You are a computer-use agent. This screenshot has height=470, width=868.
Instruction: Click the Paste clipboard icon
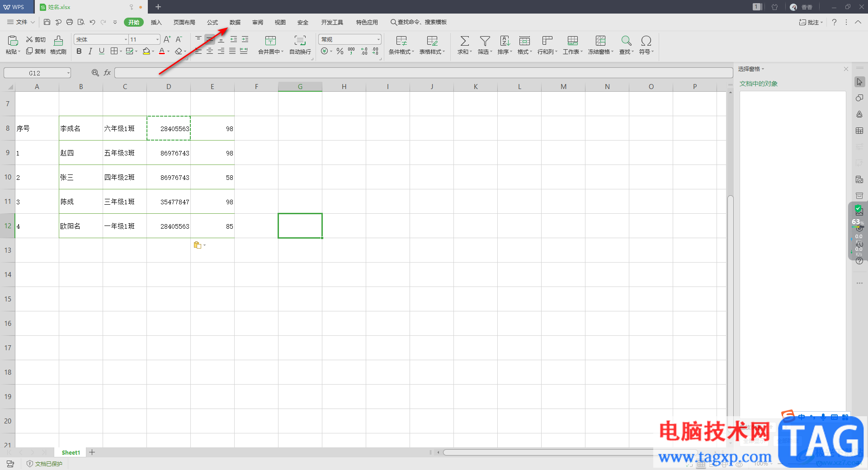coord(13,41)
